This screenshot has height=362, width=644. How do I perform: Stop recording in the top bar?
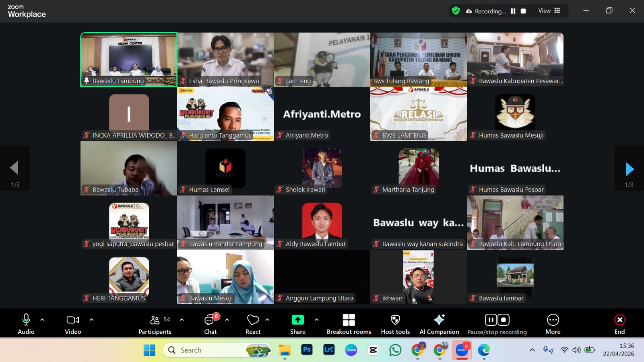click(x=523, y=11)
